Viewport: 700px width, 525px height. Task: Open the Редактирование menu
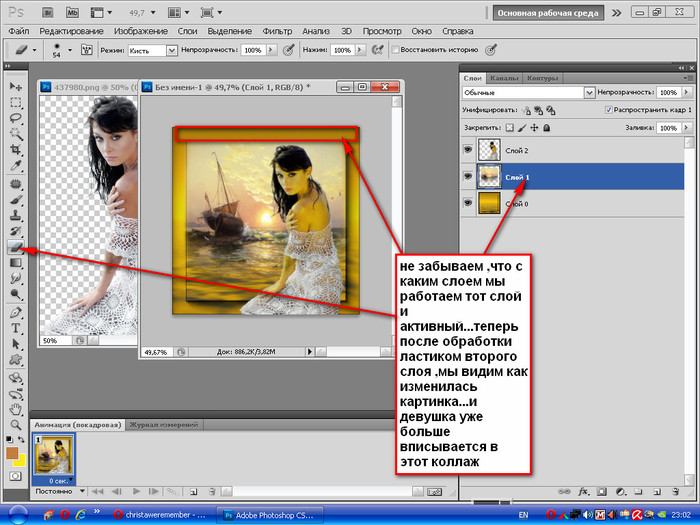pos(71,31)
